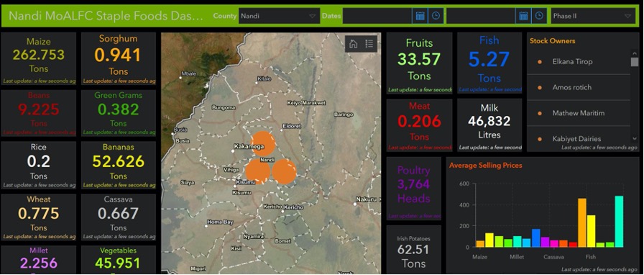644x275 pixels.
Task: Select the Milk 46,832 Litres indicator card
Action: pyautogui.click(x=489, y=125)
